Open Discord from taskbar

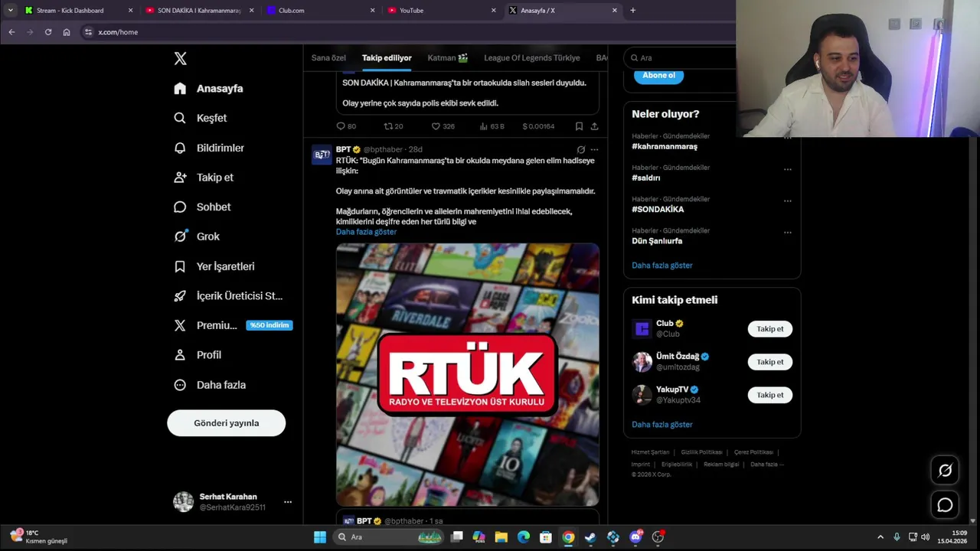pos(635,537)
